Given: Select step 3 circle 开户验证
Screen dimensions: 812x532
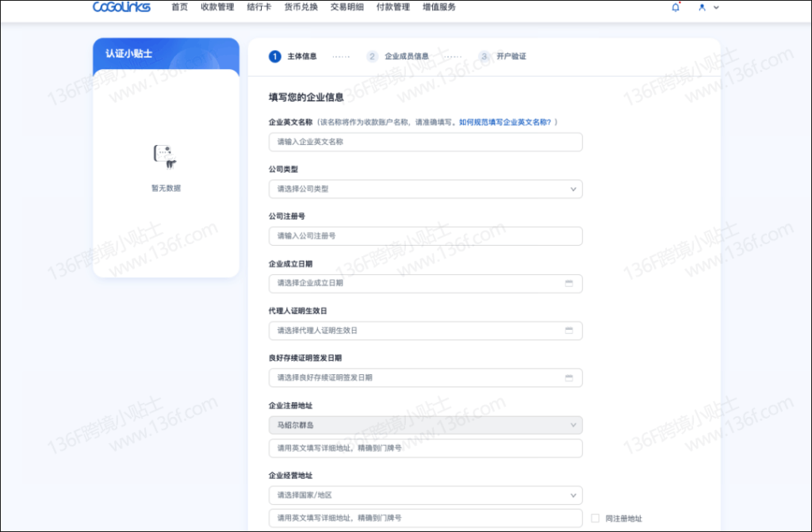Looking at the screenshot, I should coord(485,56).
